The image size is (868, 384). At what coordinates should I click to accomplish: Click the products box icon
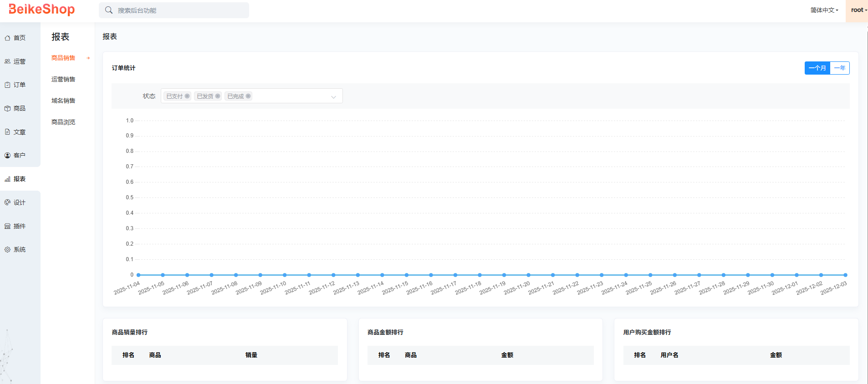coord(7,108)
